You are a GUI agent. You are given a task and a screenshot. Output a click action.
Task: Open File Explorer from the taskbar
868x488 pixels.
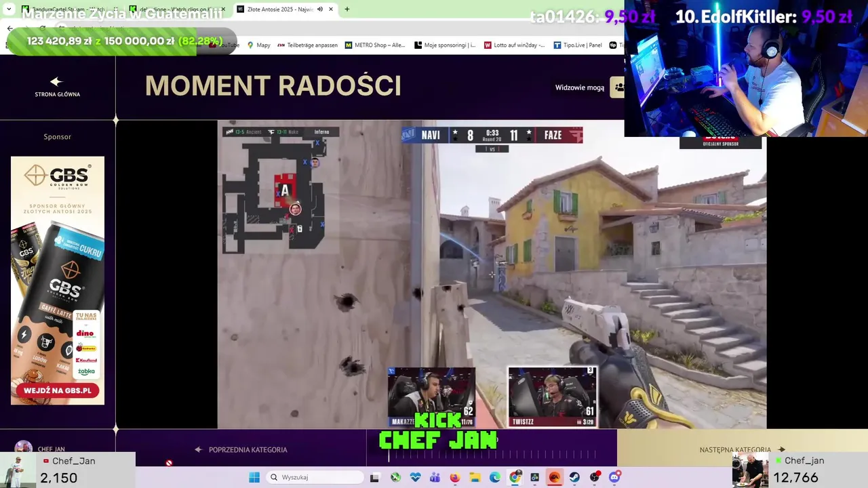pos(475,477)
